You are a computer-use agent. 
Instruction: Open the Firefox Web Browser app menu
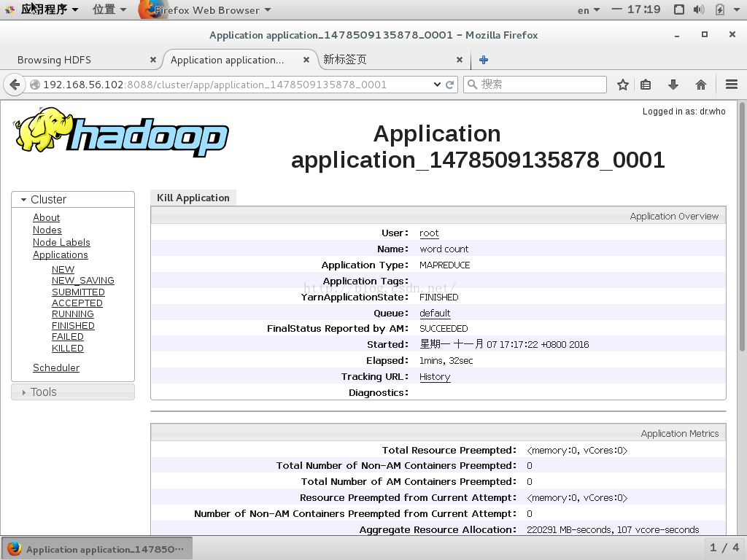click(x=205, y=10)
